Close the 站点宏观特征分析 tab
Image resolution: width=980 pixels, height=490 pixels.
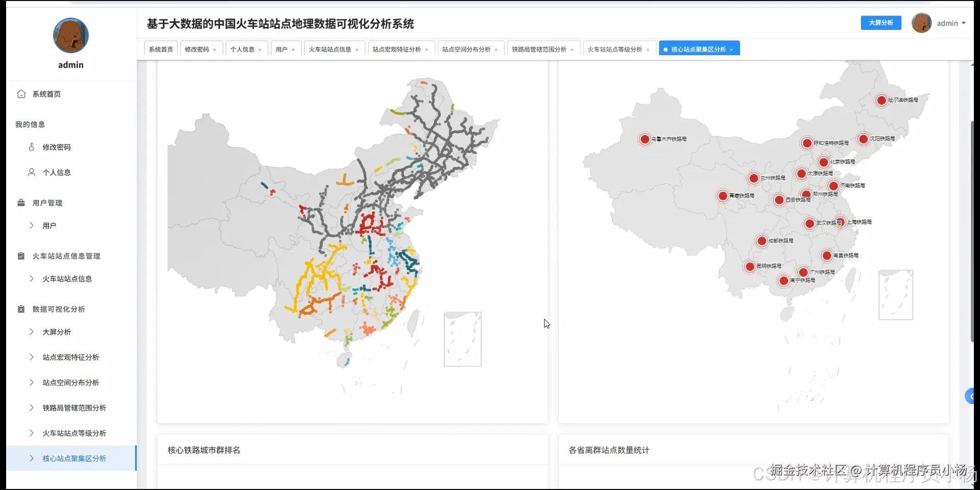pos(427,50)
